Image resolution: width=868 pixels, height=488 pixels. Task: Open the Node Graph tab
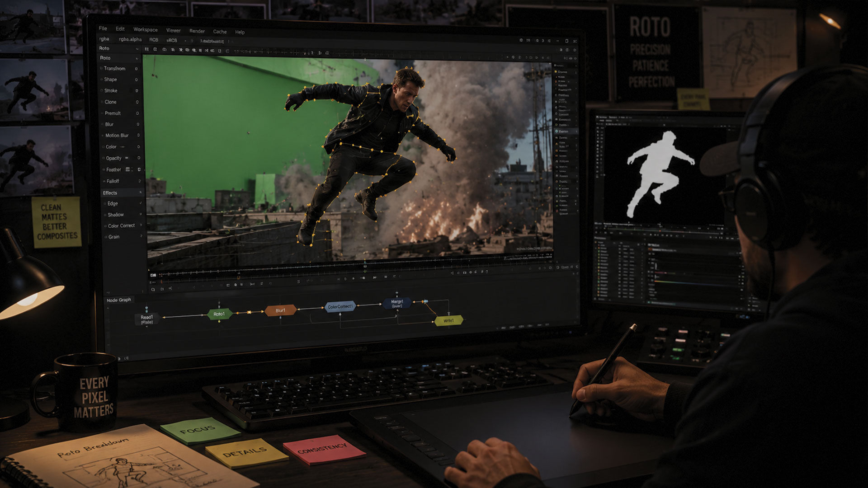pos(119,300)
